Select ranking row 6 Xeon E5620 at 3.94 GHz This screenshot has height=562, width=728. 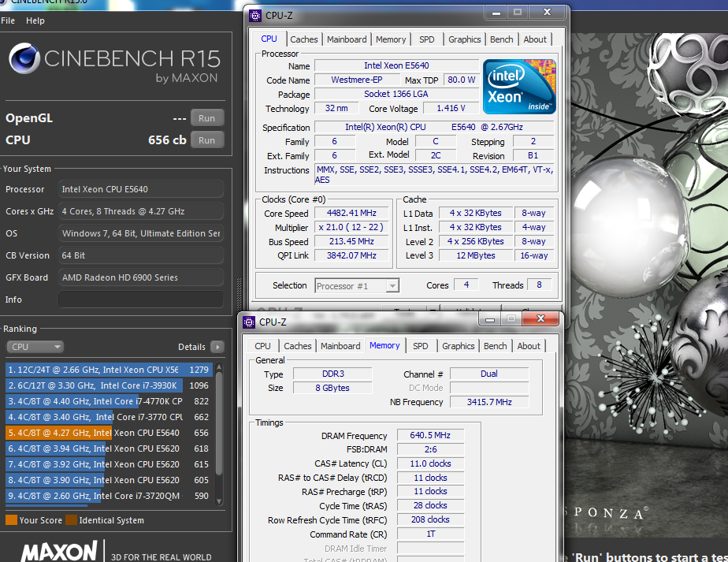(x=109, y=448)
